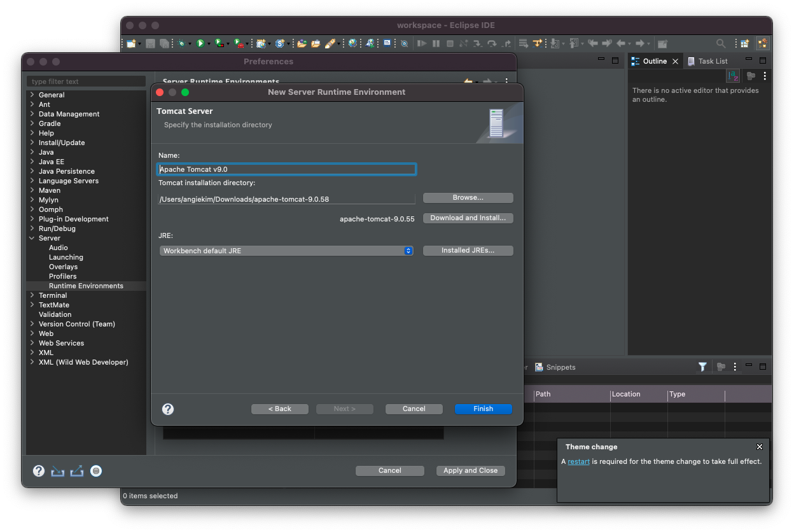Viewport: 794px width, 532px height.
Task: Select Runtime Environments in preferences tree
Action: coord(86,286)
